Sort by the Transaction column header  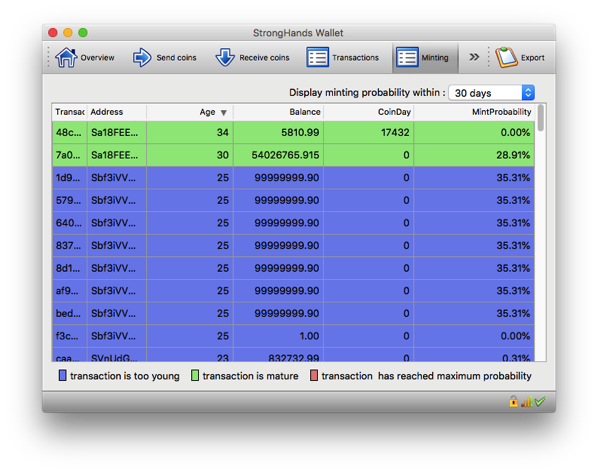[x=70, y=112]
